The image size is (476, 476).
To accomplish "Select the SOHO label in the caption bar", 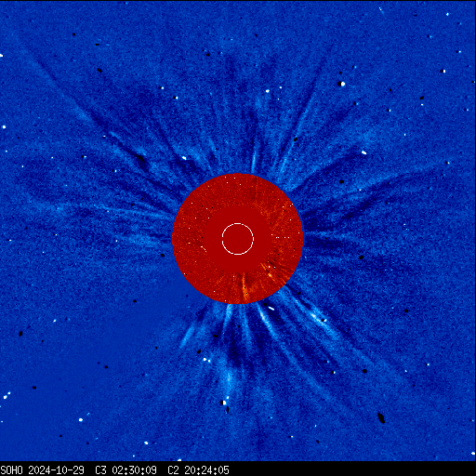I will (11, 470).
